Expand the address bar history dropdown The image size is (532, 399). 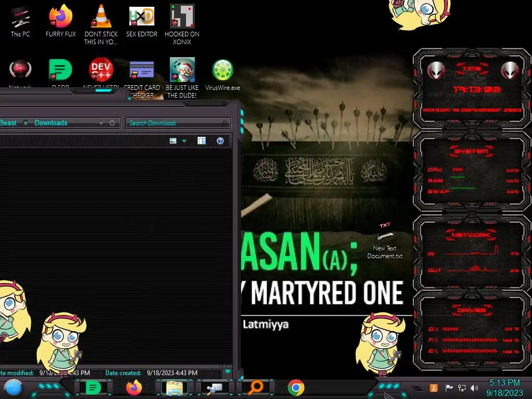tap(101, 123)
